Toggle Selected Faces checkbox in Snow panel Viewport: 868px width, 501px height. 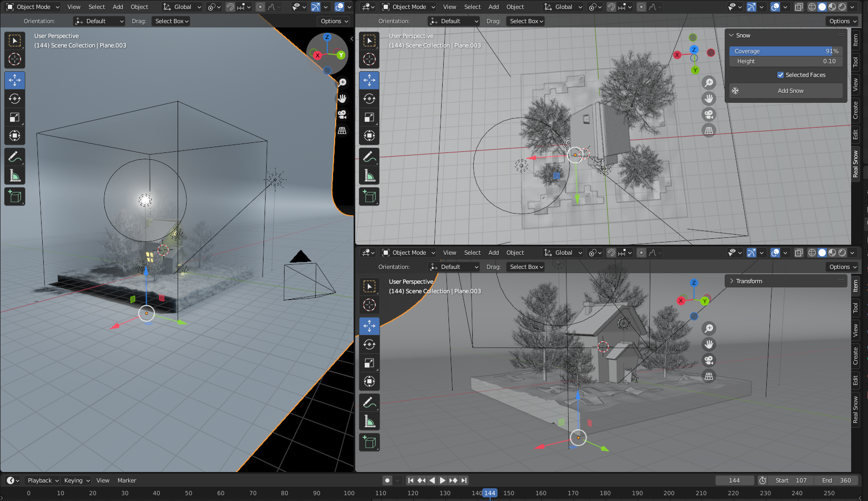[781, 75]
